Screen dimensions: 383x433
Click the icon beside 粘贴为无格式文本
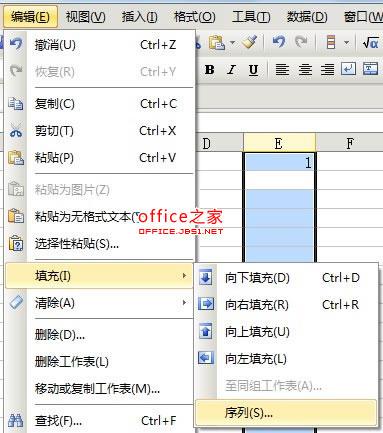tap(16, 216)
